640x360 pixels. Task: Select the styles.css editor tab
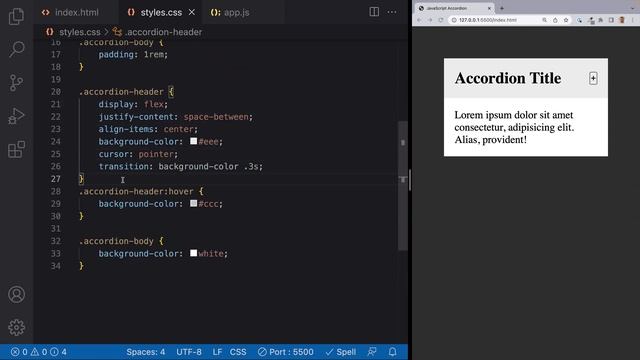(161, 12)
